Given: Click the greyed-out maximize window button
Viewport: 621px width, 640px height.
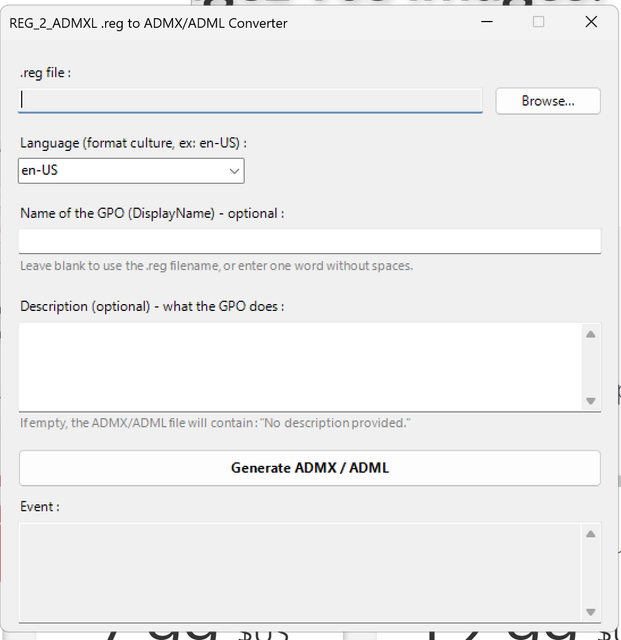Looking at the screenshot, I should [539, 22].
